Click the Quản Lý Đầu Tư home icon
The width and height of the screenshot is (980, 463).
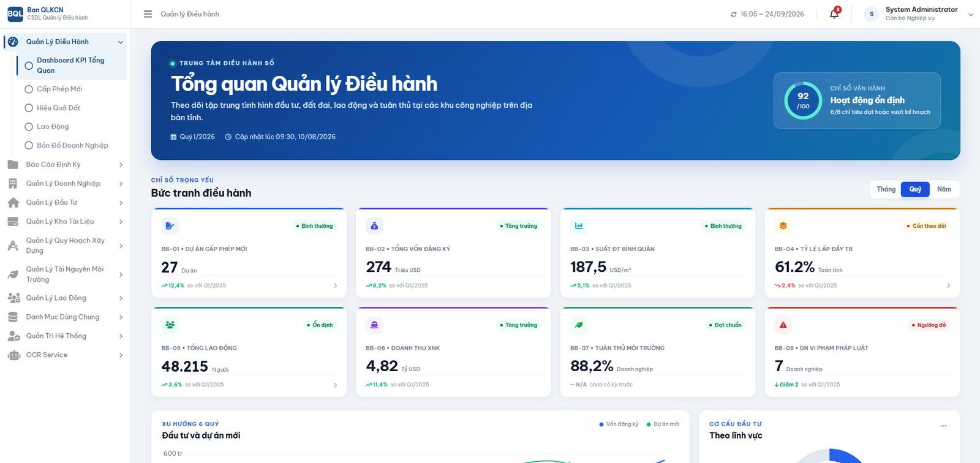(13, 203)
